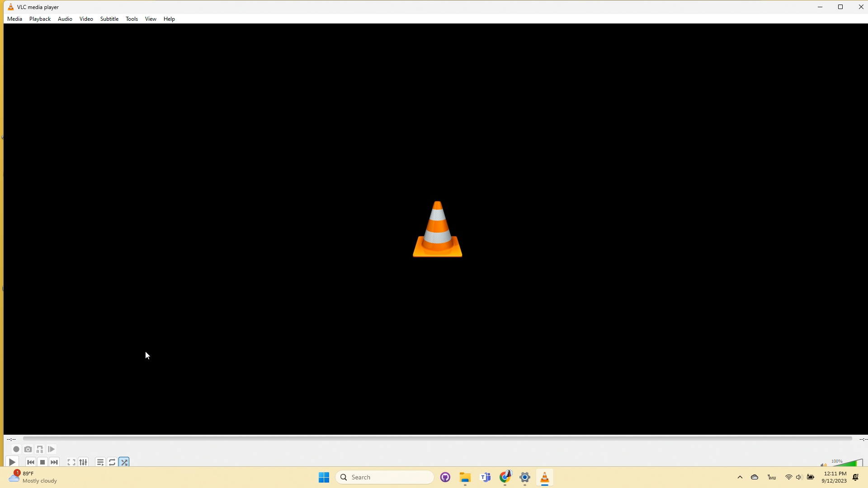This screenshot has height=488, width=868.
Task: Open the purple circular app on taskbar
Action: 445,477
